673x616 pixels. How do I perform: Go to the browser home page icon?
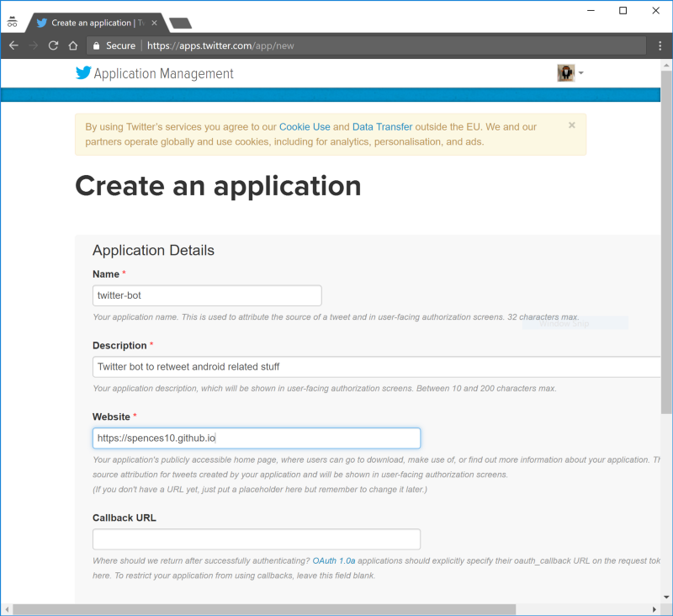click(x=73, y=45)
